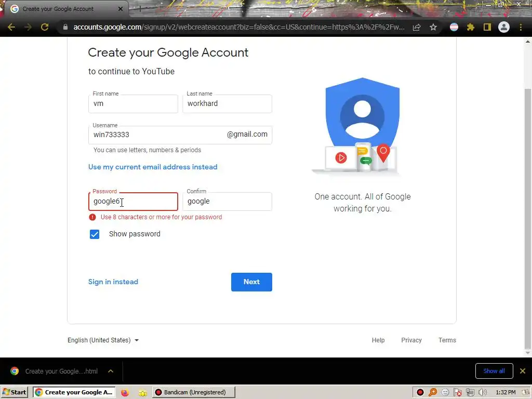Open the browser side panel icon
Image resolution: width=532 pixels, height=399 pixels.
tap(487, 27)
